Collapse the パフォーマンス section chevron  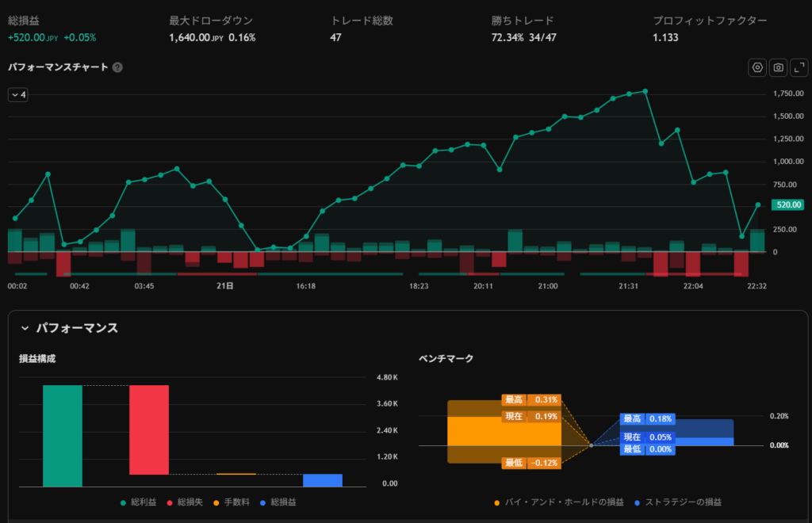[25, 328]
